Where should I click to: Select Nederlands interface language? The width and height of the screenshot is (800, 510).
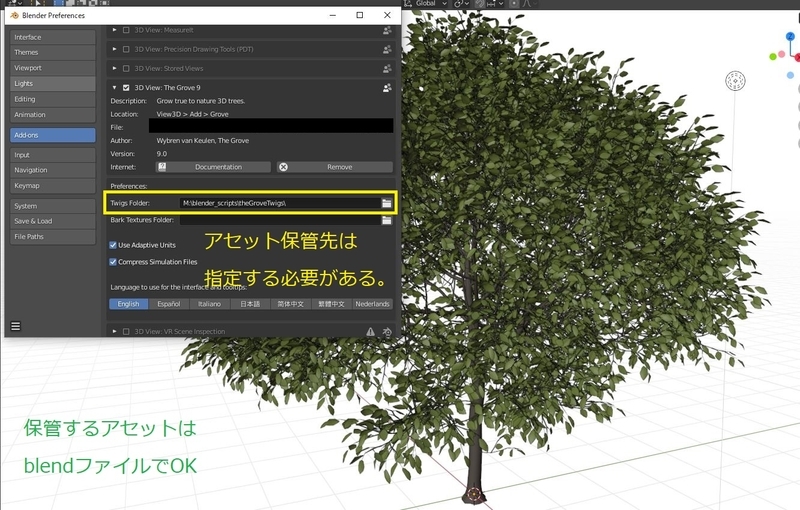(x=372, y=304)
